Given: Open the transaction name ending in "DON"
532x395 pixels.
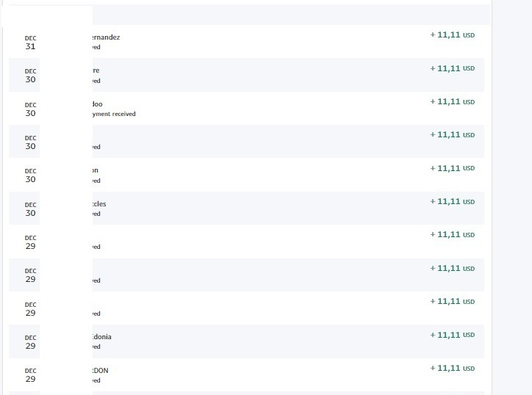Looking at the screenshot, I should click(100, 371).
